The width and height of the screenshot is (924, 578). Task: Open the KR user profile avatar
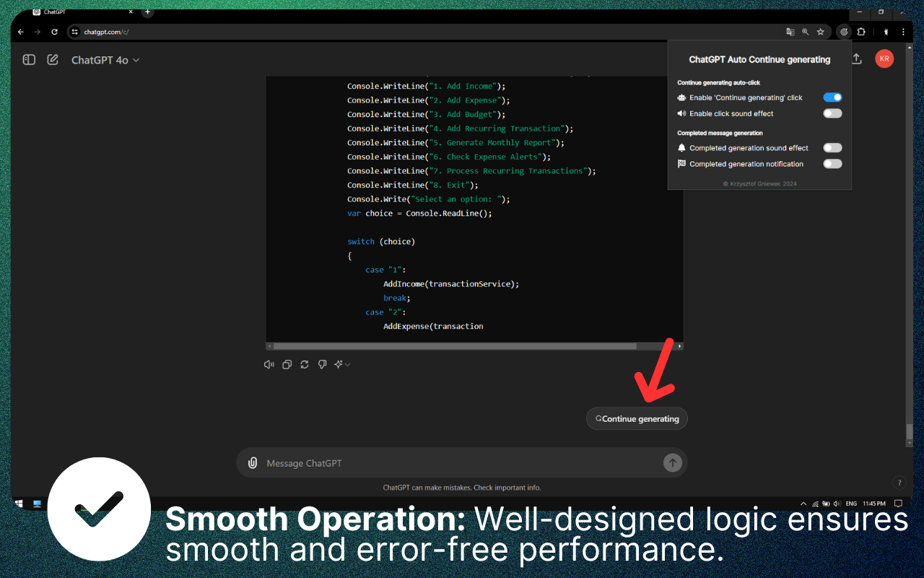tap(884, 59)
